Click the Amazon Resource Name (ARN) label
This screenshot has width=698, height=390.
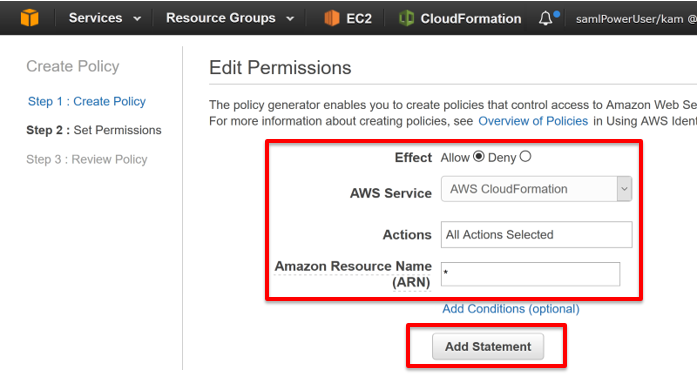pyautogui.click(x=353, y=274)
